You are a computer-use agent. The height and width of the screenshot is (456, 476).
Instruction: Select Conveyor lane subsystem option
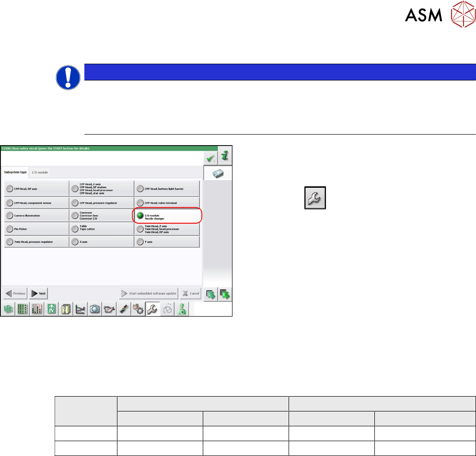(102, 216)
